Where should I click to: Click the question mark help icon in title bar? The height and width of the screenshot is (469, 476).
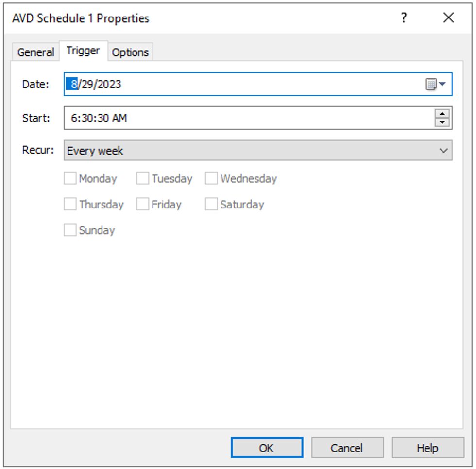click(404, 18)
